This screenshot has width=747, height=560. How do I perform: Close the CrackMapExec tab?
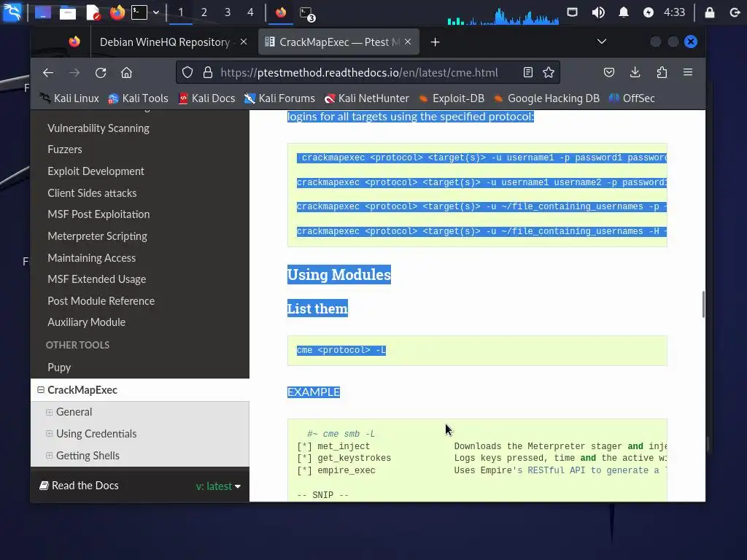[408, 42]
